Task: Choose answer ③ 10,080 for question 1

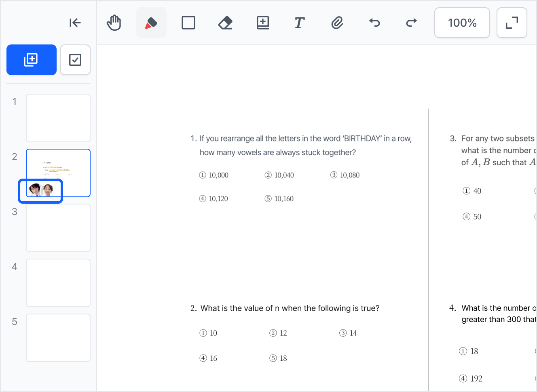Action: coord(345,175)
